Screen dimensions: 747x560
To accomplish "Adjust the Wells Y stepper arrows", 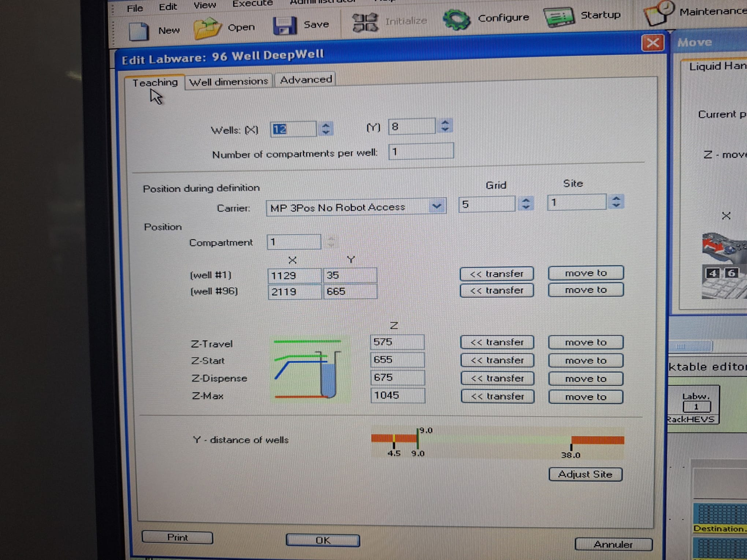I will point(445,126).
